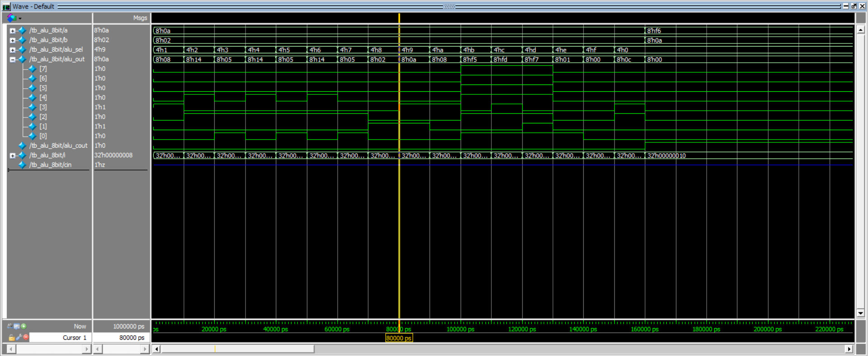868x356 pixels.
Task: Click the 160000 ps timeline tick label
Action: click(645, 329)
